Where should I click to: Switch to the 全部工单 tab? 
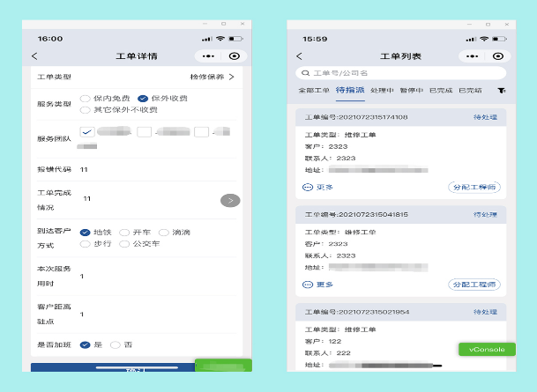[x=314, y=91]
